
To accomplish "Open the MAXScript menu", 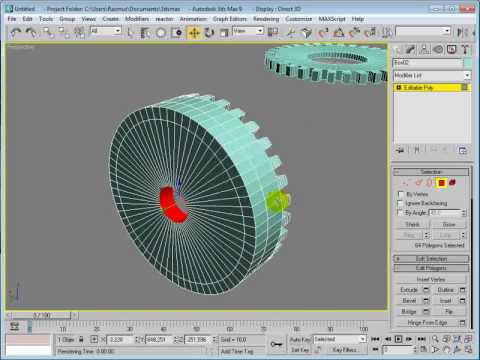I will [x=332, y=19].
